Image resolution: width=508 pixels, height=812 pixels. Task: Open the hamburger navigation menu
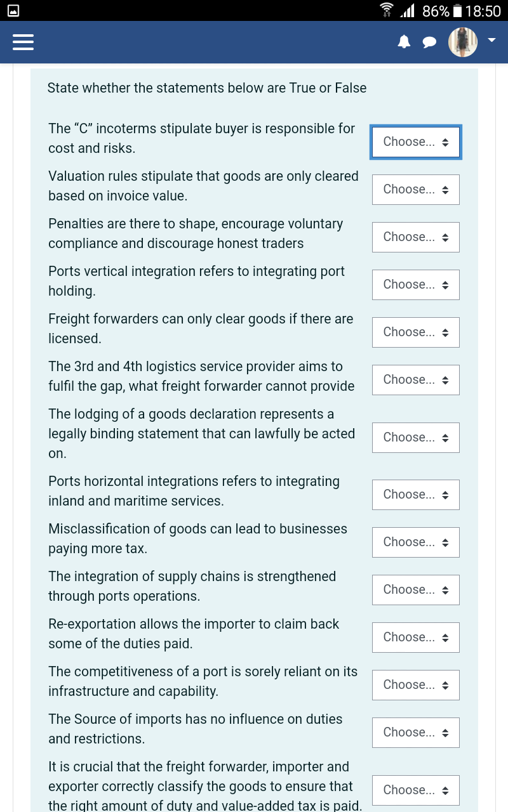pos(23,42)
